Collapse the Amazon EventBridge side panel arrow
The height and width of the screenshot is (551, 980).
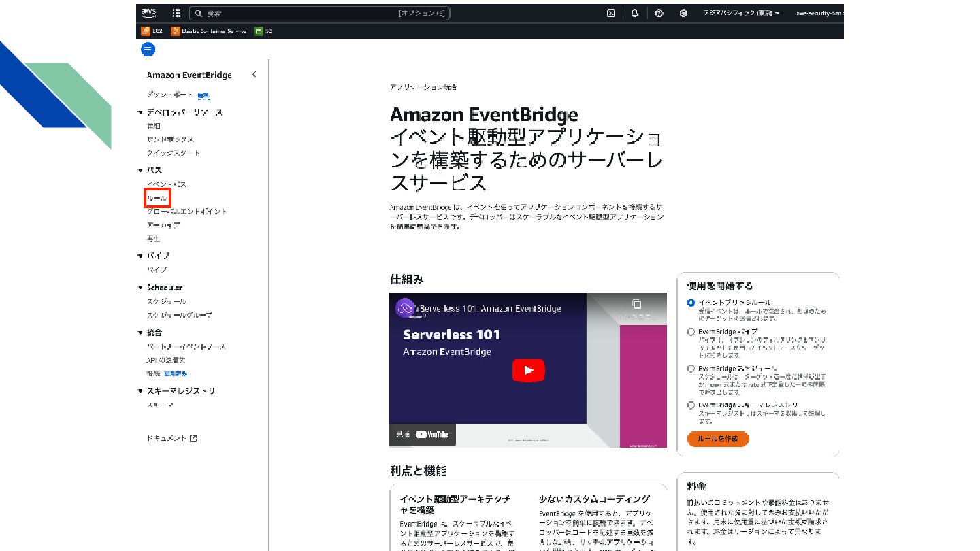pyautogui.click(x=254, y=74)
